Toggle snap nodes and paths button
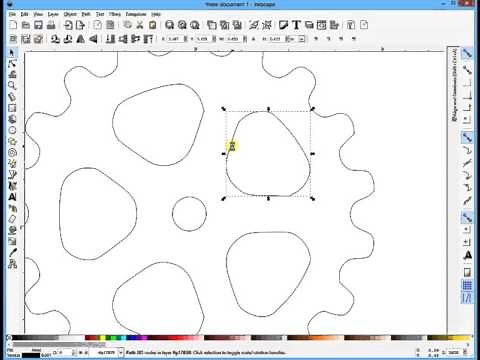Viewport: 480px width, 360px height. coord(467,137)
